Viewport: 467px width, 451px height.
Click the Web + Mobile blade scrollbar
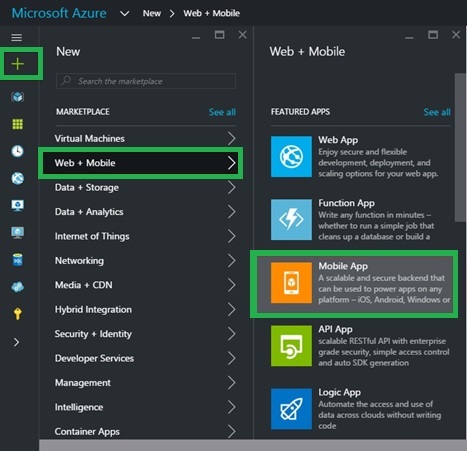[460, 148]
